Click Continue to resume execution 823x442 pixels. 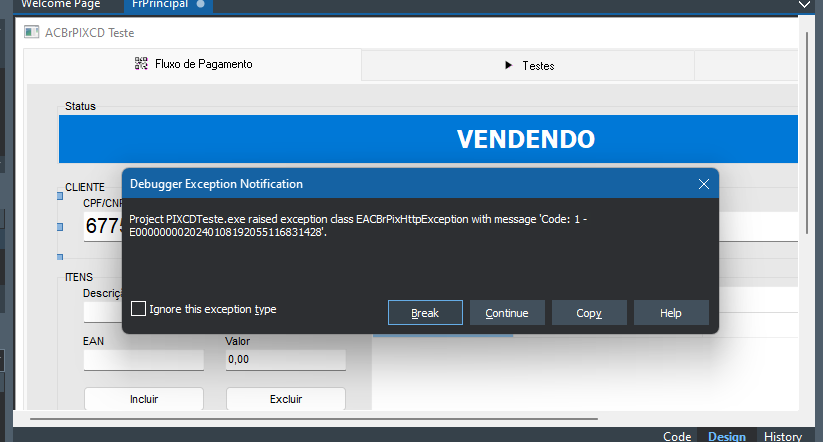pos(507,313)
